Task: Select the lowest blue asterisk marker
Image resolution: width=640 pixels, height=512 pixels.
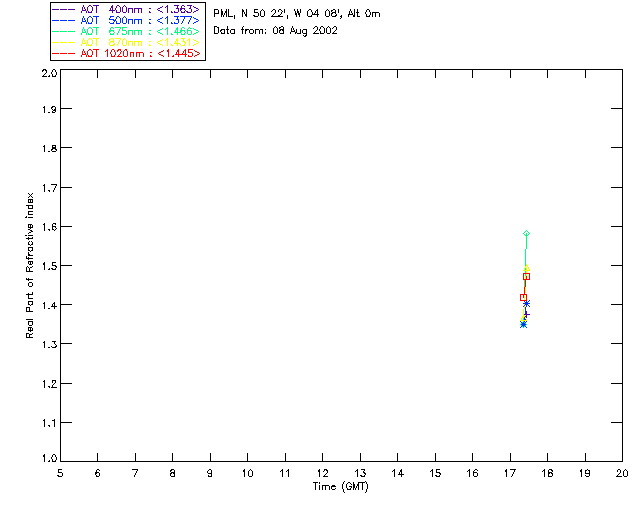Action: pos(523,325)
